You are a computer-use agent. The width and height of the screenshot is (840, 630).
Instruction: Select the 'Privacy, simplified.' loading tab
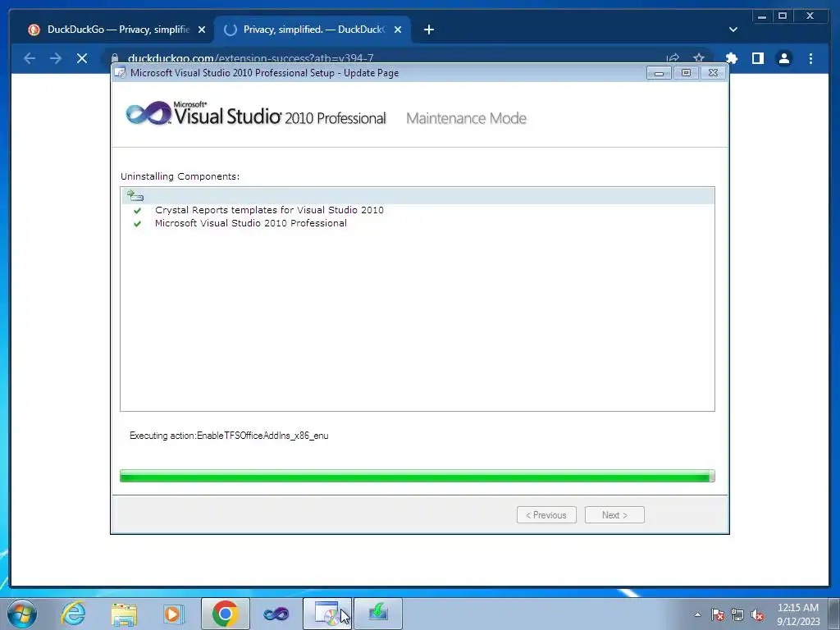[x=311, y=30]
